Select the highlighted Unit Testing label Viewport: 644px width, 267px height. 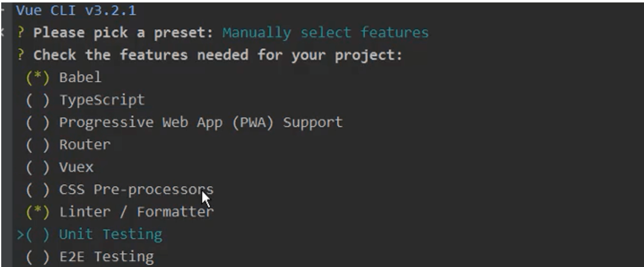click(x=111, y=234)
